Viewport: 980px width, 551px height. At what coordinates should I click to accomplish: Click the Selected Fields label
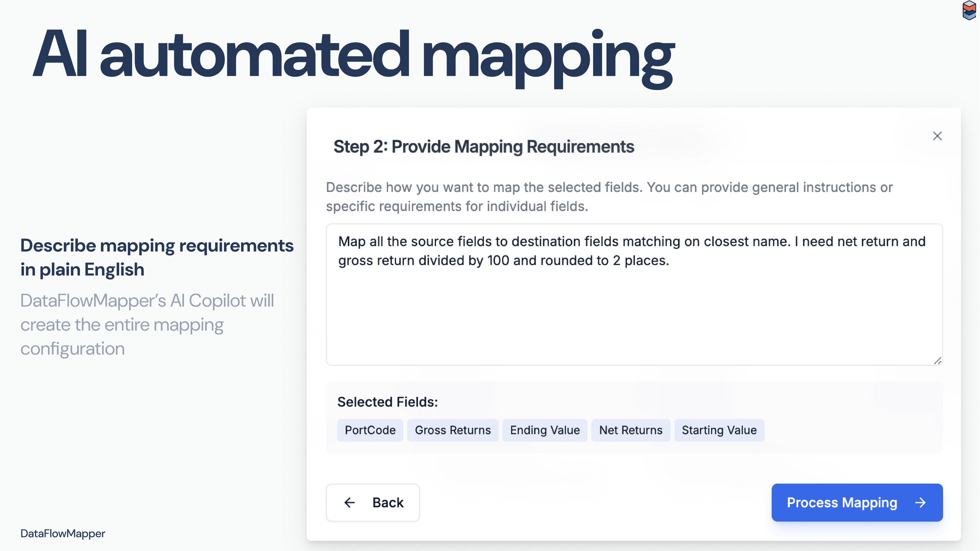click(387, 402)
